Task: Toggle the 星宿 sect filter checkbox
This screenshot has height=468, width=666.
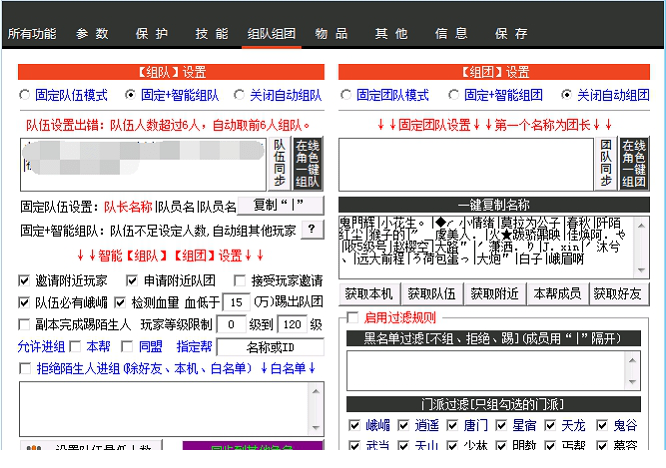Action: coord(501,425)
